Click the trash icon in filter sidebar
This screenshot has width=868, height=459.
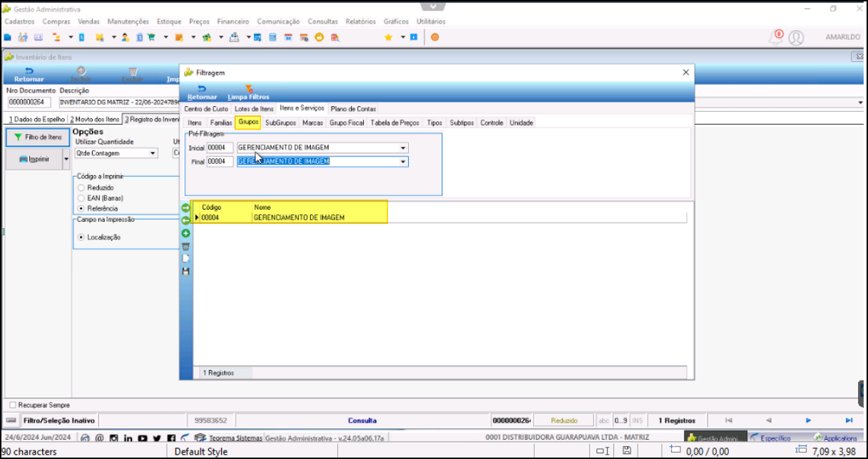coord(186,246)
